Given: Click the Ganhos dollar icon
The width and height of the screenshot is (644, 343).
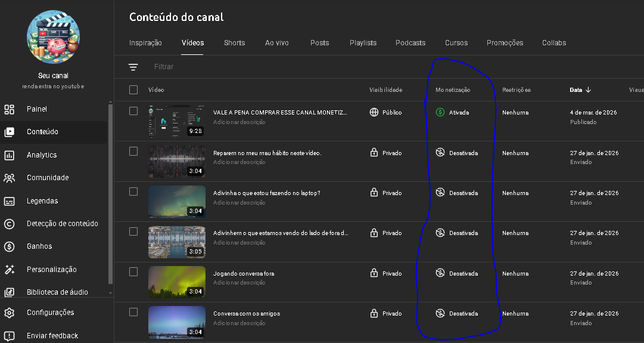Looking at the screenshot, I should 10,246.
